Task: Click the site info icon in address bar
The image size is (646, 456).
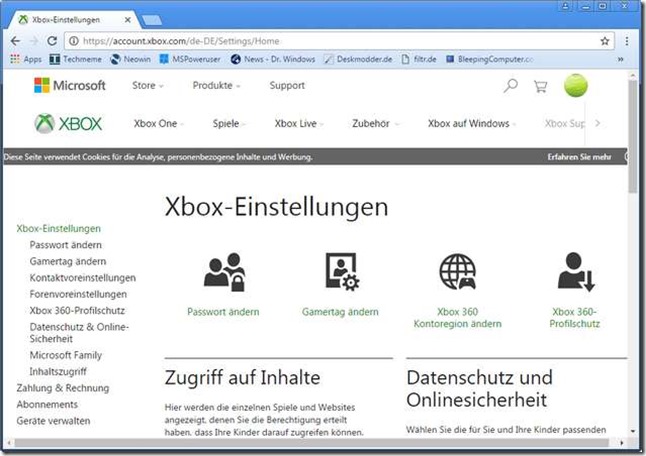Action: pos(74,41)
